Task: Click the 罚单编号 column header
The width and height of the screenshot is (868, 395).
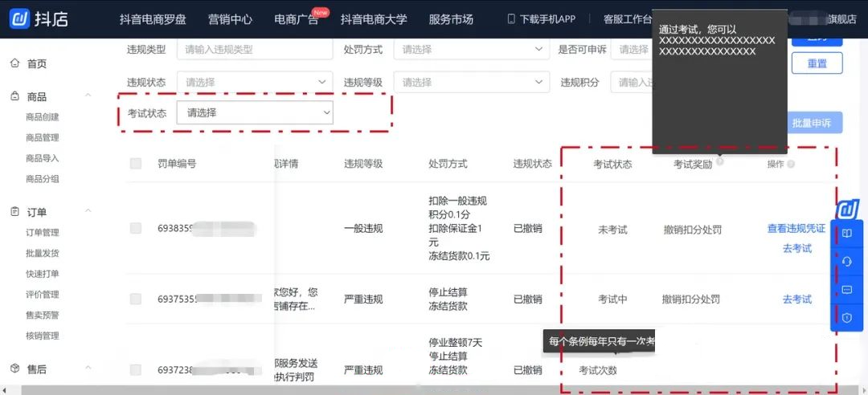Action: click(177, 164)
